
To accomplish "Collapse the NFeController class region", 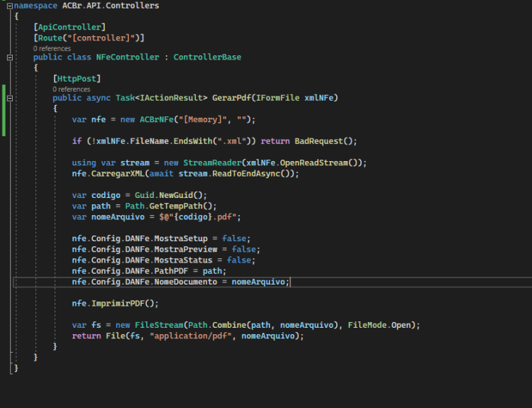I will pos(10,57).
